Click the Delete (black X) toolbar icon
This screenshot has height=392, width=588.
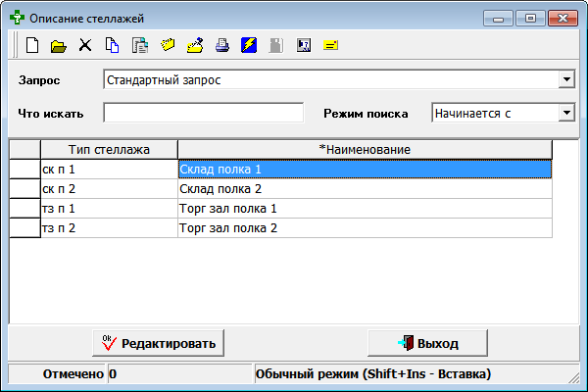tap(85, 45)
